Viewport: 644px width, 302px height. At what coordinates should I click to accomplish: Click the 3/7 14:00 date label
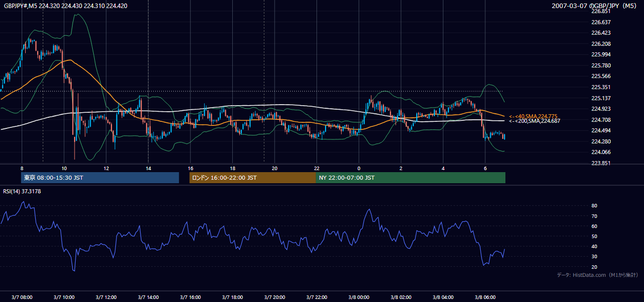pyautogui.click(x=148, y=297)
